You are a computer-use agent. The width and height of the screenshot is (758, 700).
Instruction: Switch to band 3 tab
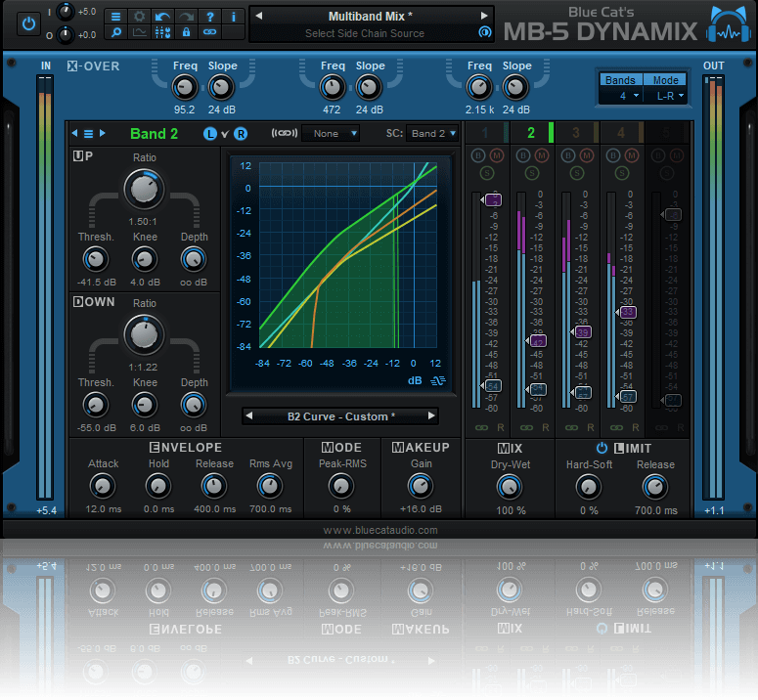point(577,133)
